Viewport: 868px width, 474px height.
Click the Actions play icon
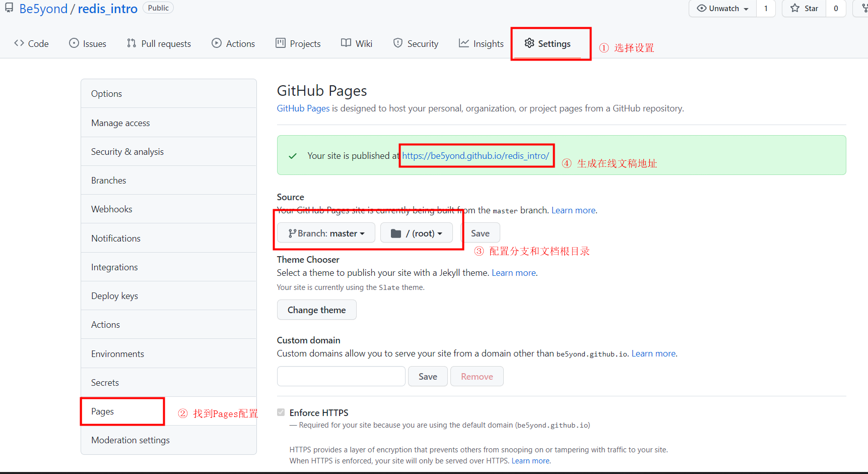pos(217,43)
